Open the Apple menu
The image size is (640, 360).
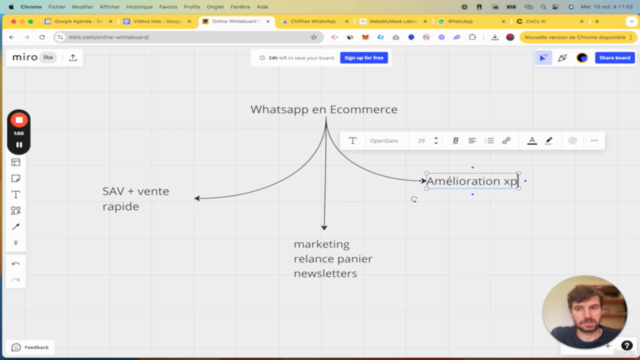click(11, 7)
